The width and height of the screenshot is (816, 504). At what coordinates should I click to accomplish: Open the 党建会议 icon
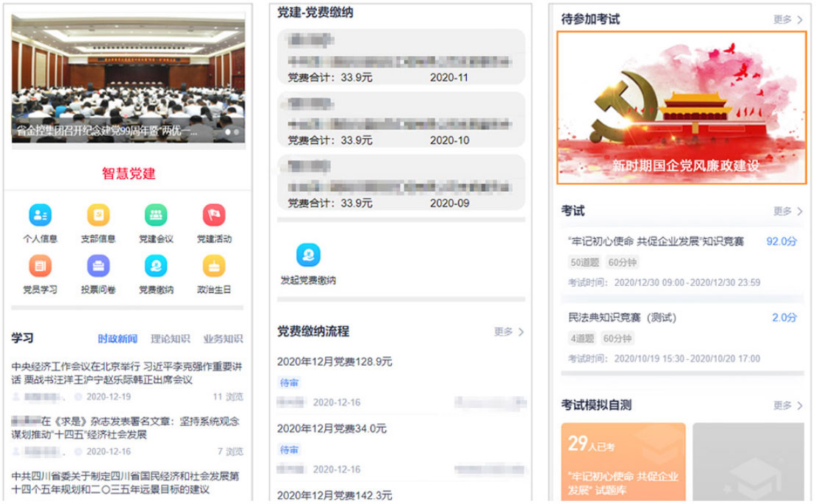coord(156,215)
